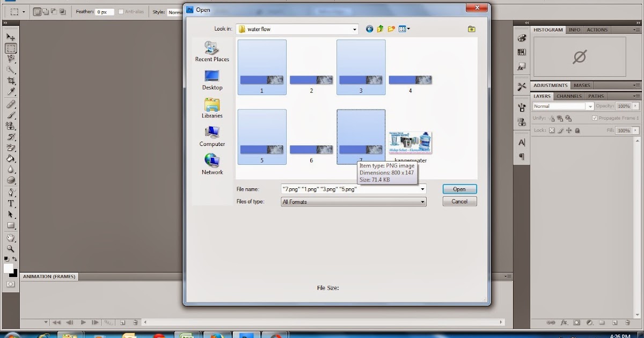Image resolution: width=644 pixels, height=338 pixels.
Task: Enable Add to selection mode
Action: (46, 11)
